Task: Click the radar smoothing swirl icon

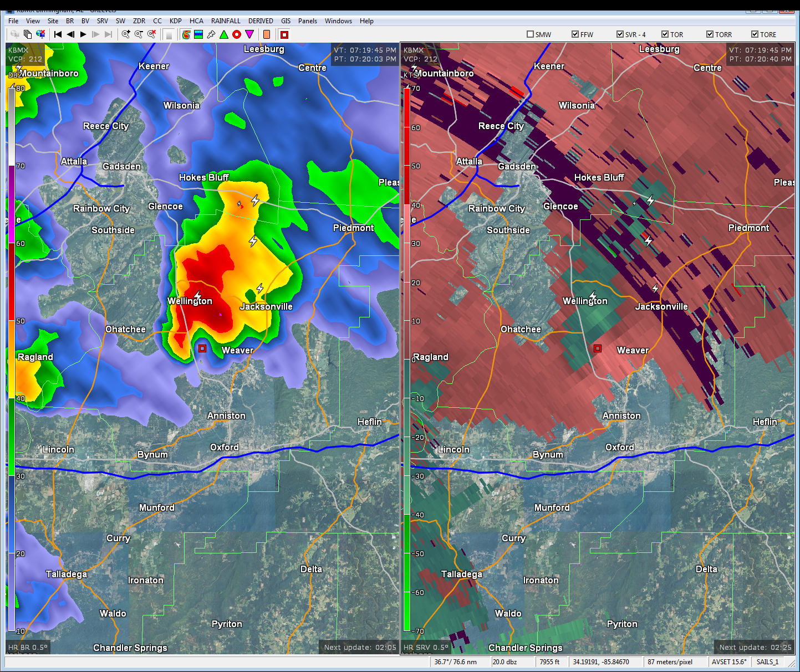Action: (186, 34)
